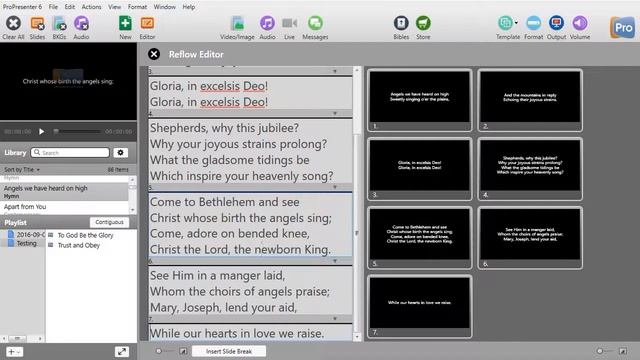Open the File menu
Image resolution: width=640 pixels, height=360 pixels.
click(53, 7)
